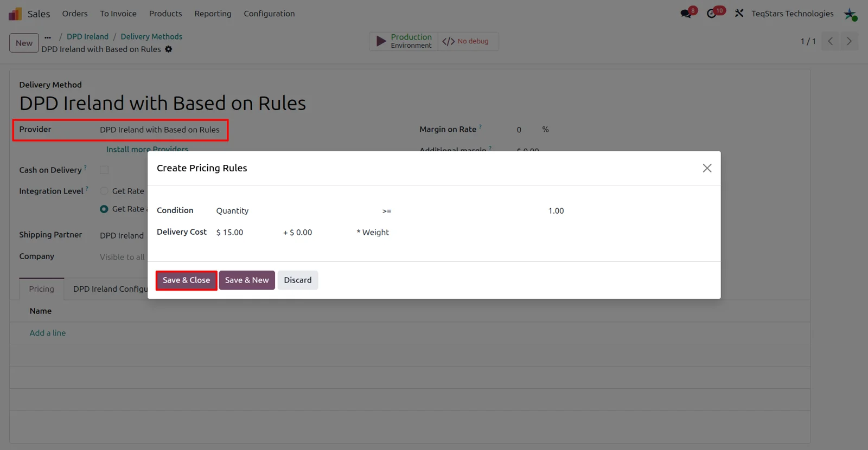Open the Reporting menu
The width and height of the screenshot is (868, 450).
coord(213,14)
